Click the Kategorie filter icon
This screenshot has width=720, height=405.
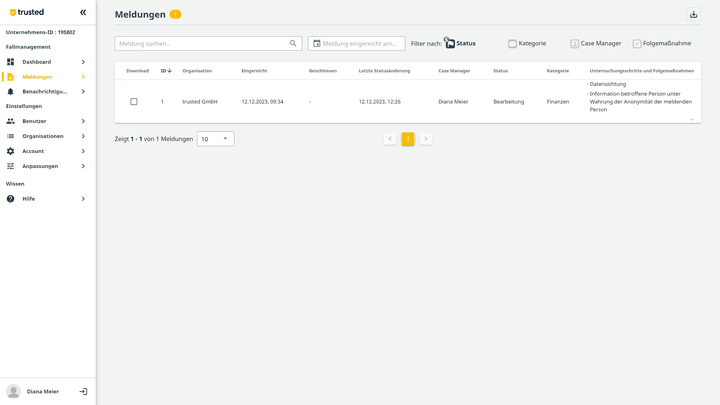(x=512, y=44)
